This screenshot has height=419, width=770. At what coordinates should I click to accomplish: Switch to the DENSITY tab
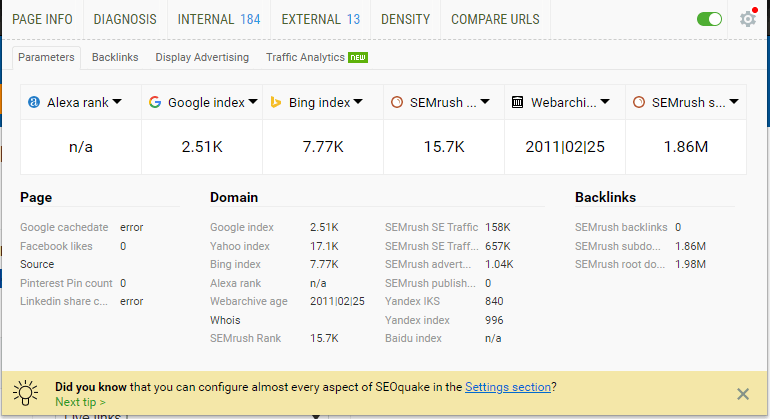pyautogui.click(x=406, y=19)
